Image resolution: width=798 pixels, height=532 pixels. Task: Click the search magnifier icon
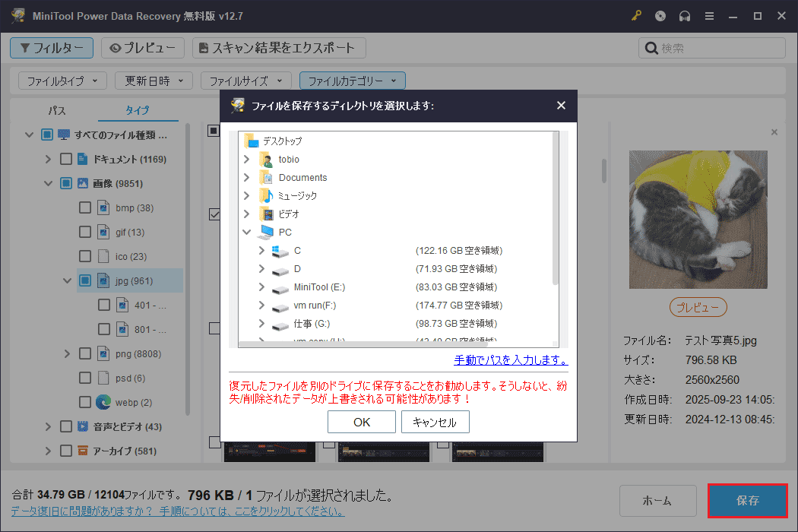pos(651,48)
